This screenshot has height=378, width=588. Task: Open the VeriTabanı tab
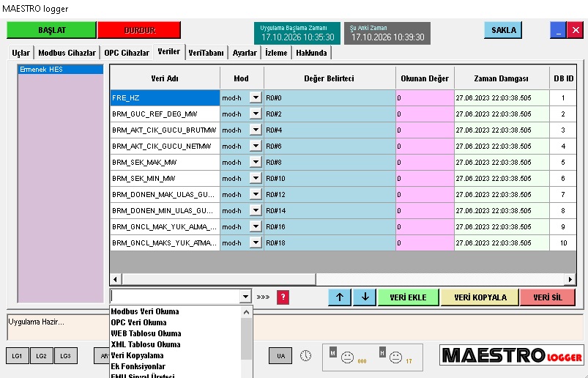click(x=206, y=53)
